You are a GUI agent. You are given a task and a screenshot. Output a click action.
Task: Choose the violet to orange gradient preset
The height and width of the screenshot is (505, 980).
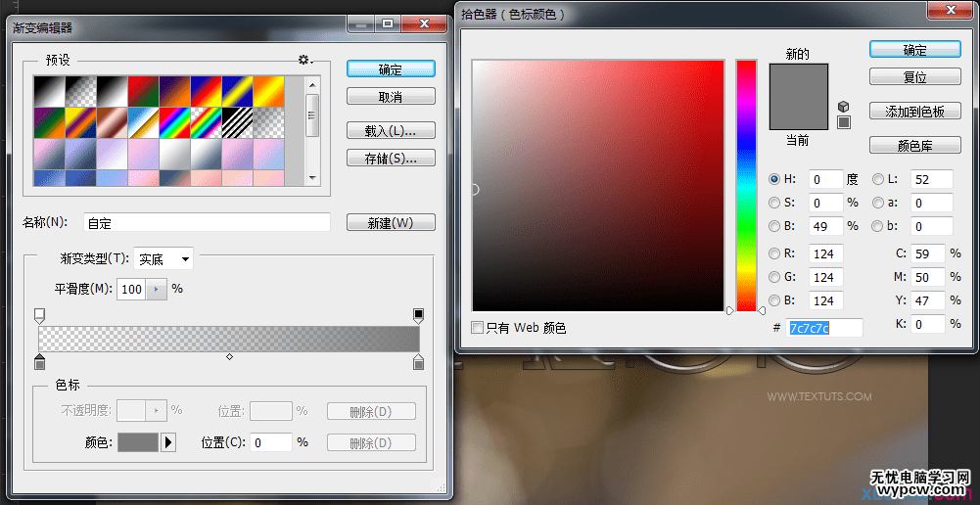tap(174, 91)
